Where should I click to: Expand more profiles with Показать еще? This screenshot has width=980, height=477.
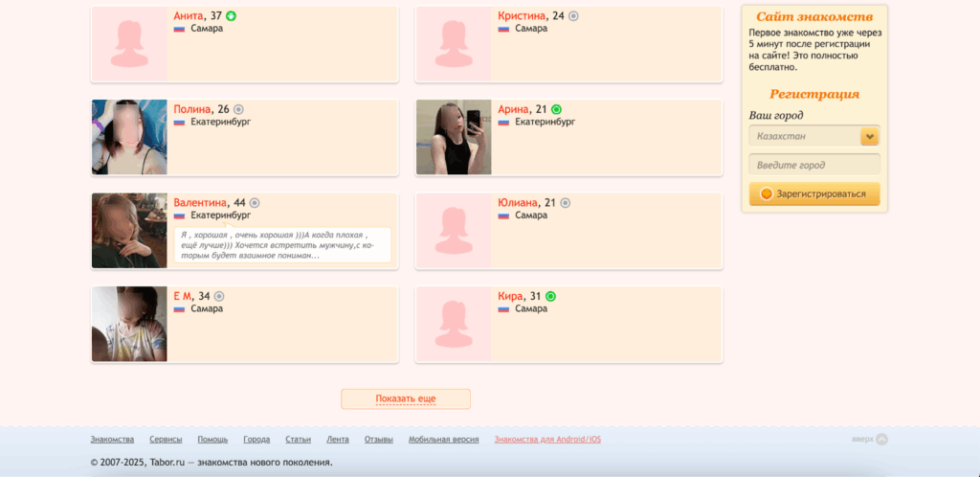click(x=406, y=398)
